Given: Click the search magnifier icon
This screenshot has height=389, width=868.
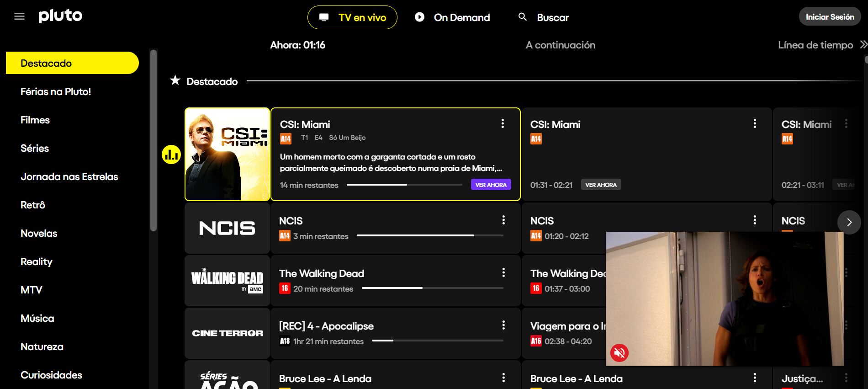Looking at the screenshot, I should [x=523, y=17].
